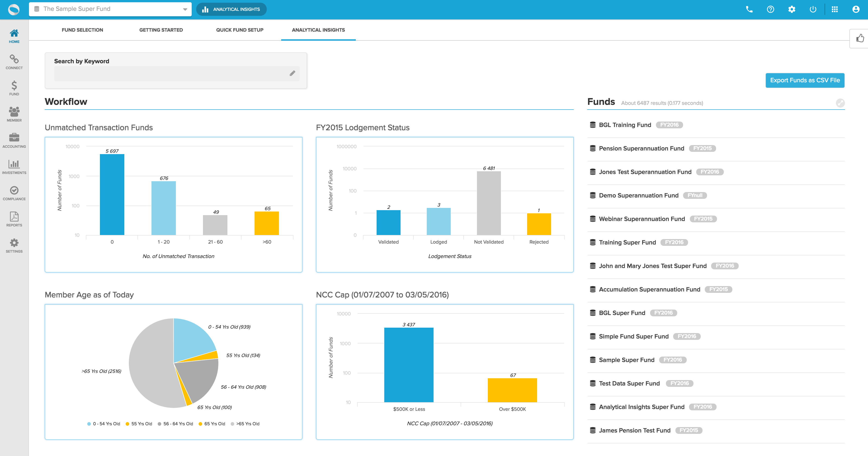The height and width of the screenshot is (456, 868).
Task: Click the yellow >60 bar
Action: [267, 223]
